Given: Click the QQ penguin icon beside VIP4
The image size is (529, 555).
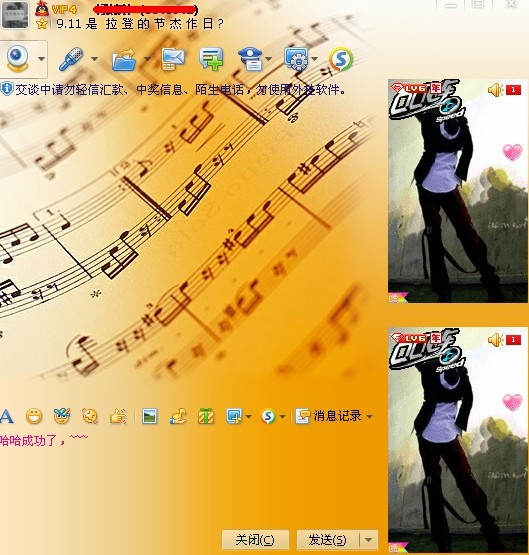Looking at the screenshot, I should pos(42,8).
